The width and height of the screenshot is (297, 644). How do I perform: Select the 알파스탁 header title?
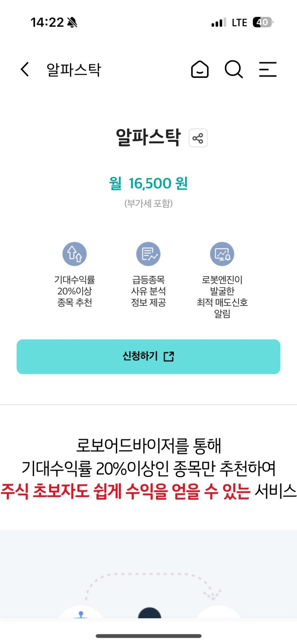click(74, 70)
